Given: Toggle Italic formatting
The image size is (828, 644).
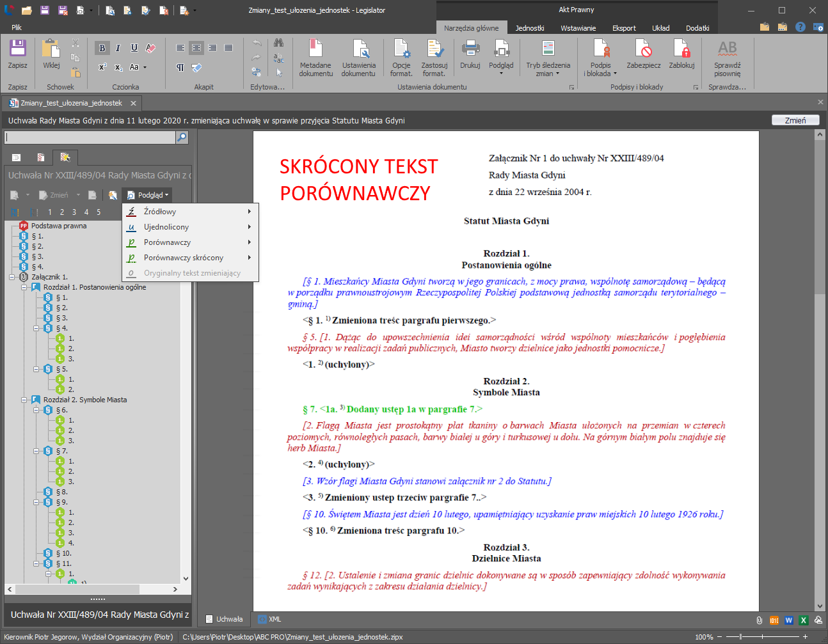Looking at the screenshot, I should click(118, 48).
